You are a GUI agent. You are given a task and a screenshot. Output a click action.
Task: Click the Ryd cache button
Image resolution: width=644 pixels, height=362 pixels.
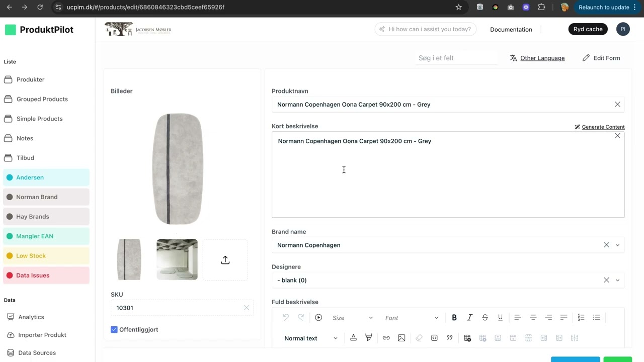[x=588, y=29]
